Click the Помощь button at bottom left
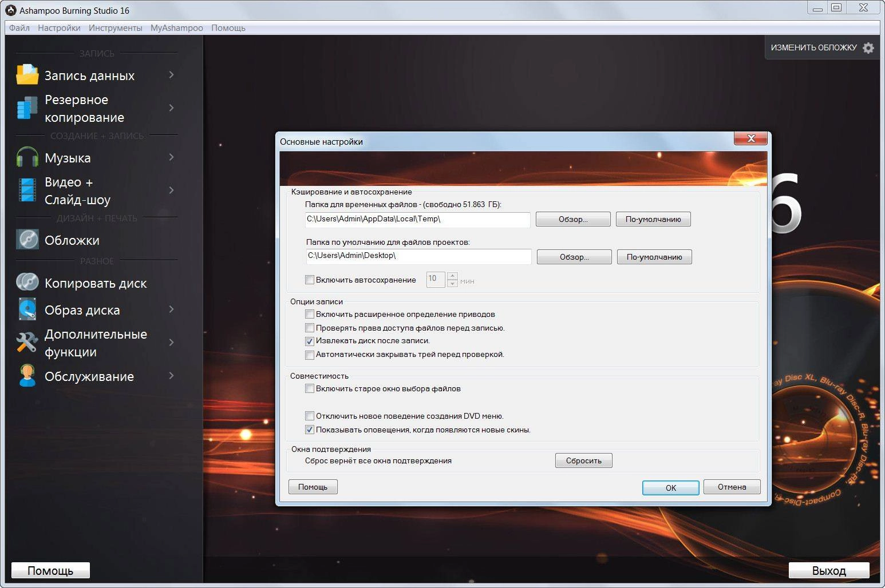Viewport: 885px width, 588px height. (50, 570)
